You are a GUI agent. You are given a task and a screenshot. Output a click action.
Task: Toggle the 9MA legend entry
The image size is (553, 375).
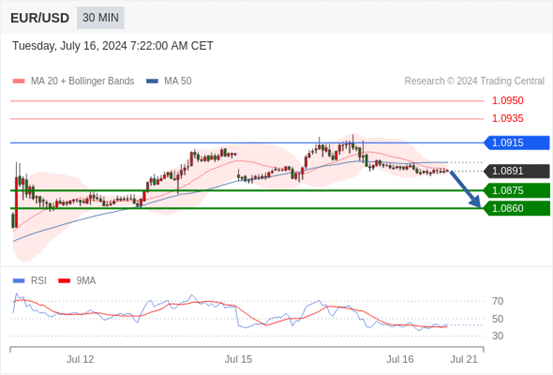(77, 281)
